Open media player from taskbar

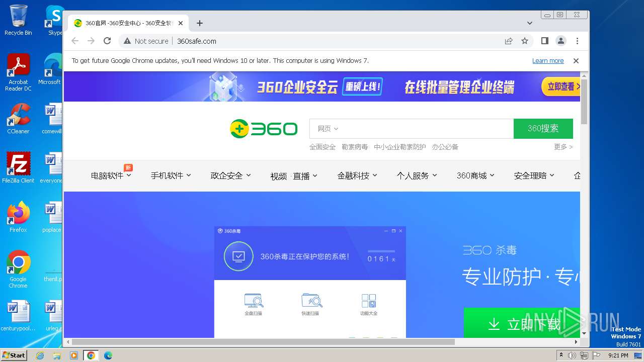74,355
